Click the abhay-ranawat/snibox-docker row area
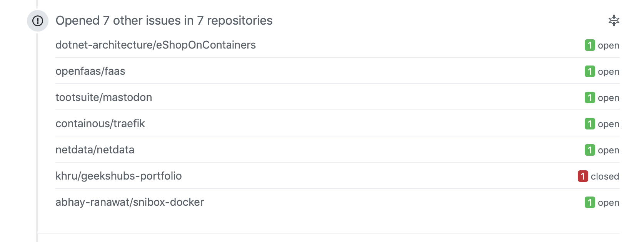 click(130, 202)
